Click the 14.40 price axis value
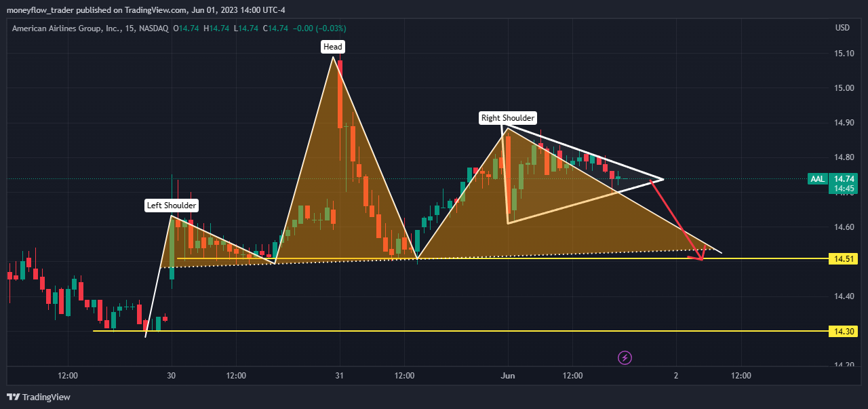Screen dimensions: 868x409 point(844,296)
